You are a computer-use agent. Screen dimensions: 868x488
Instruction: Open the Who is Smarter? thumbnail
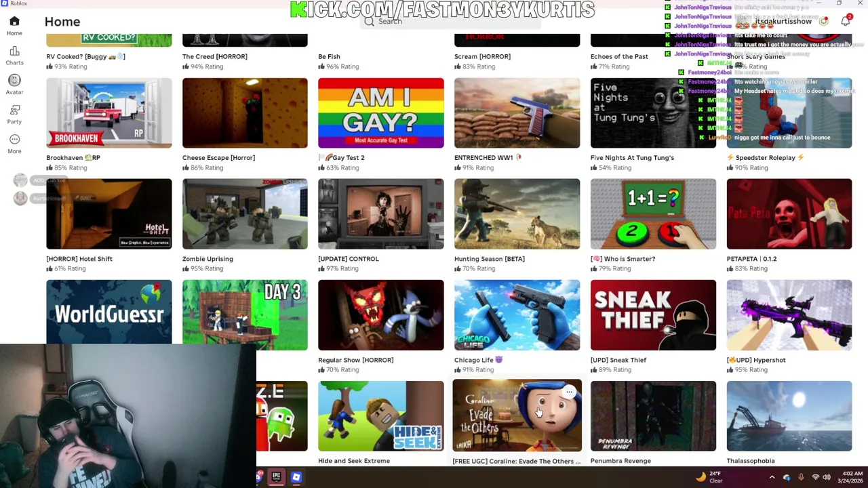pyautogui.click(x=653, y=213)
